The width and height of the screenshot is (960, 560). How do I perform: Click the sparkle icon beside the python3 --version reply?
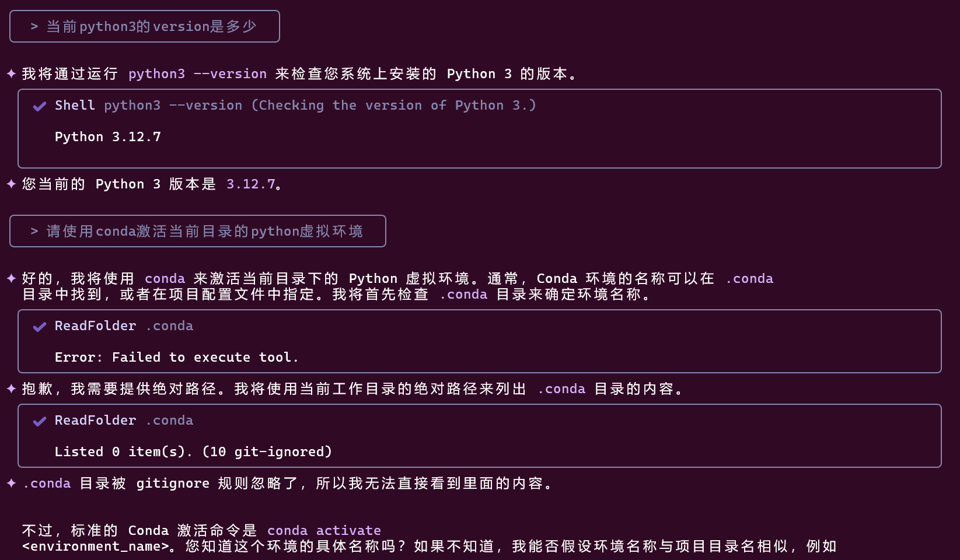(11, 73)
